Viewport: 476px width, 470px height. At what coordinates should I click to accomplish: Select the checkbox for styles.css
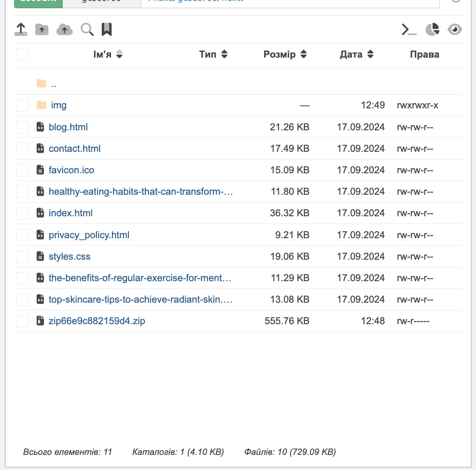[22, 256]
